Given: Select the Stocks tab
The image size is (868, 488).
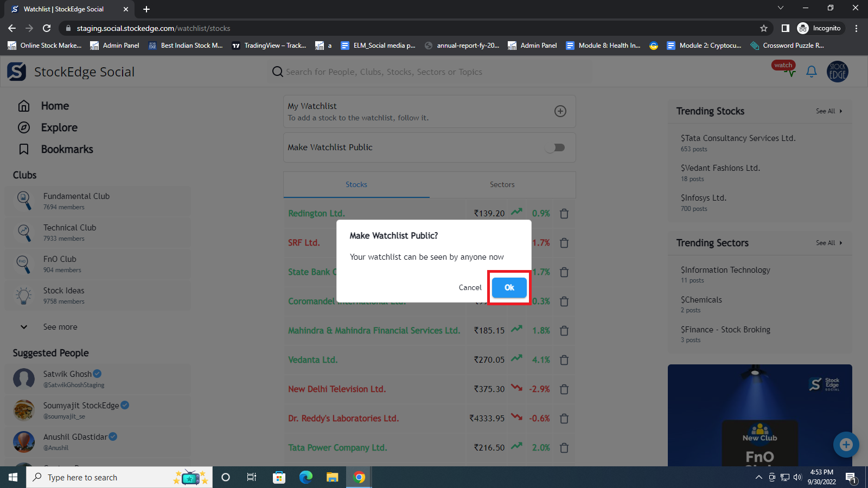Looking at the screenshot, I should (x=356, y=185).
